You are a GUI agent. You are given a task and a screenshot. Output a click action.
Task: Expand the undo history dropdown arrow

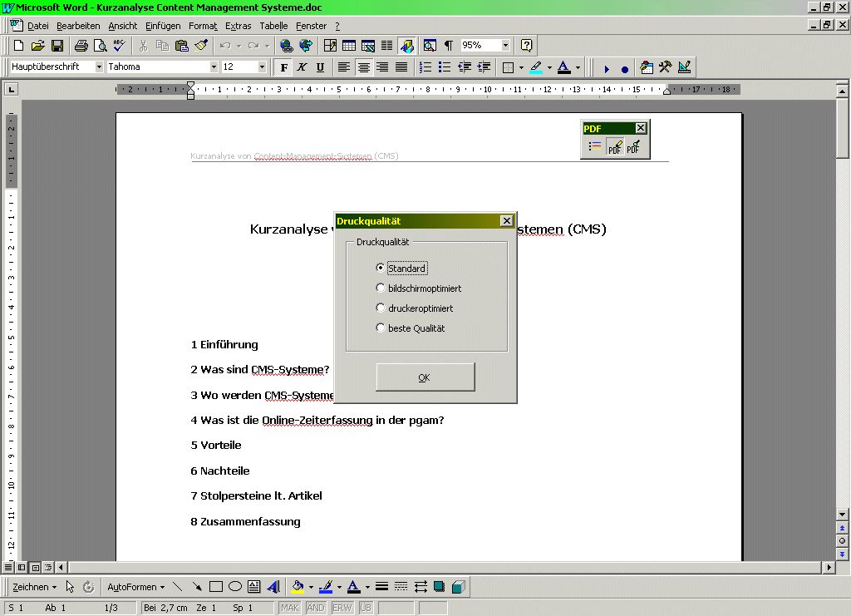(239, 46)
